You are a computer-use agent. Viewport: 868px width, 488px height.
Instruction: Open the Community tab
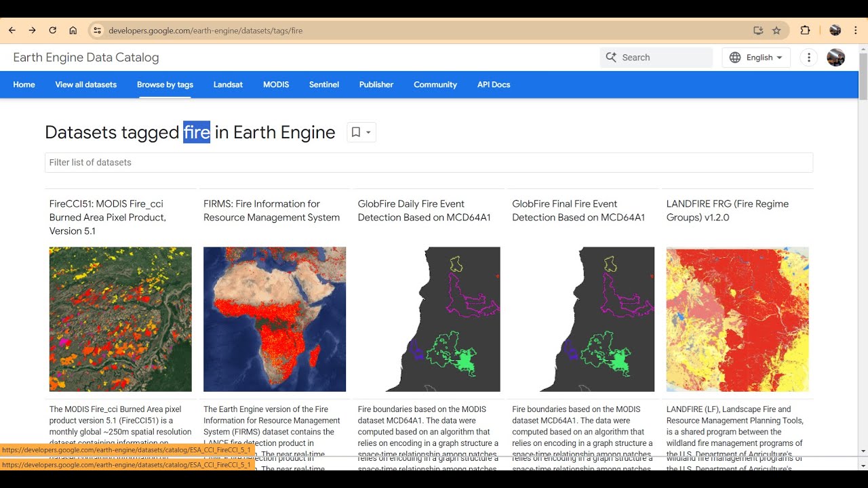point(435,85)
